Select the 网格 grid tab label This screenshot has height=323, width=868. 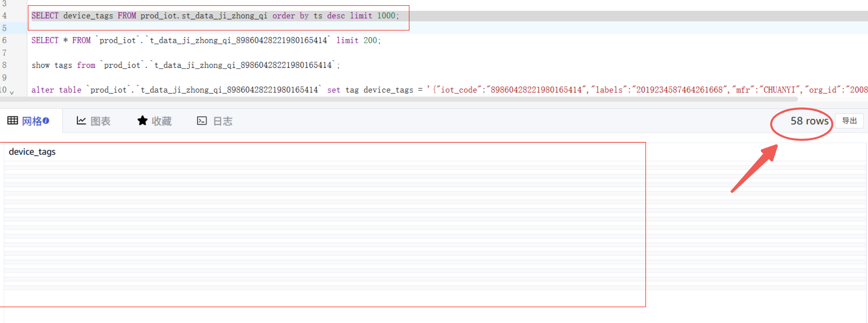[x=32, y=121]
